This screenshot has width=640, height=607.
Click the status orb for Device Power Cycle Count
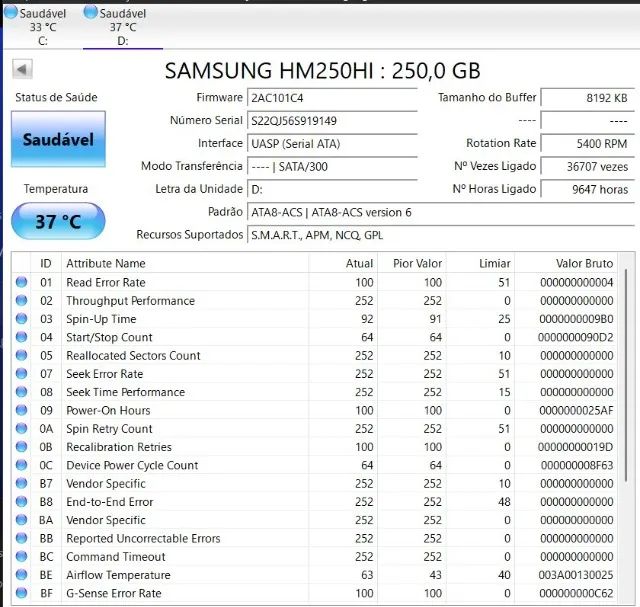[x=21, y=465]
